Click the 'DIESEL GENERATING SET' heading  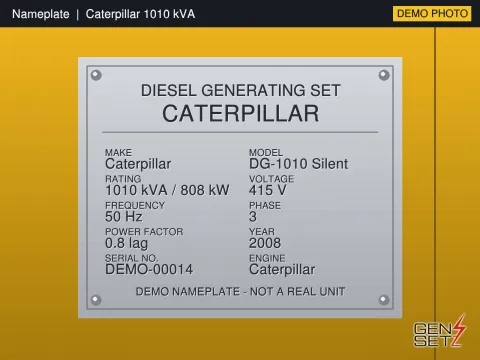tap(241, 90)
